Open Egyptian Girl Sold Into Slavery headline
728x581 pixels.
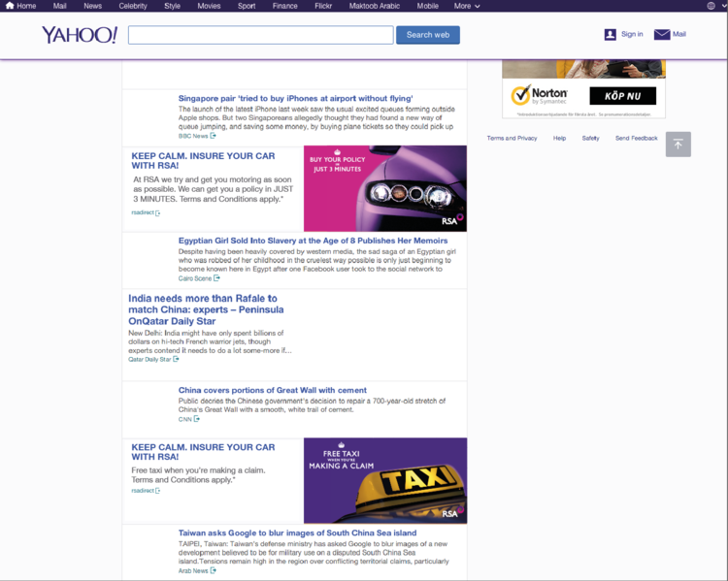coord(313,241)
